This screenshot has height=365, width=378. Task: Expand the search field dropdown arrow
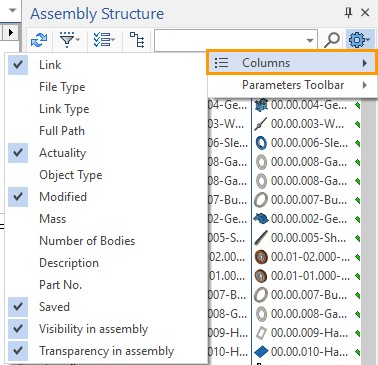coord(310,41)
